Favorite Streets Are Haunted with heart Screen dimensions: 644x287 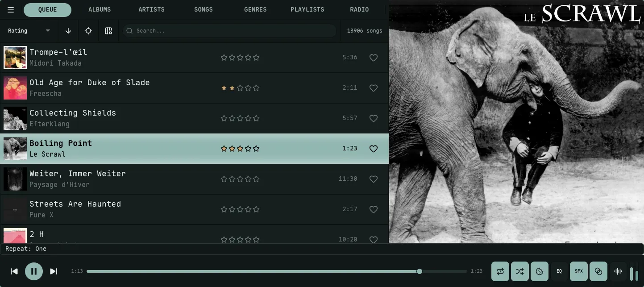pyautogui.click(x=374, y=209)
